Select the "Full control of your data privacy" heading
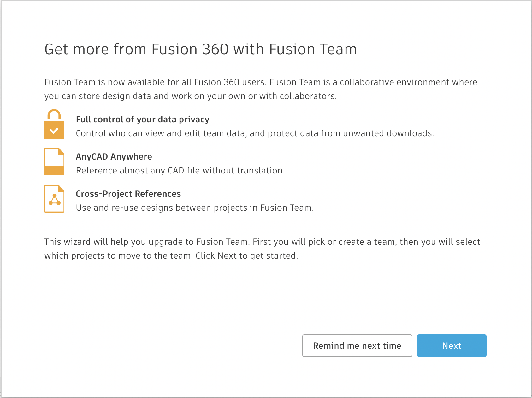The image size is (532, 398). tap(143, 120)
